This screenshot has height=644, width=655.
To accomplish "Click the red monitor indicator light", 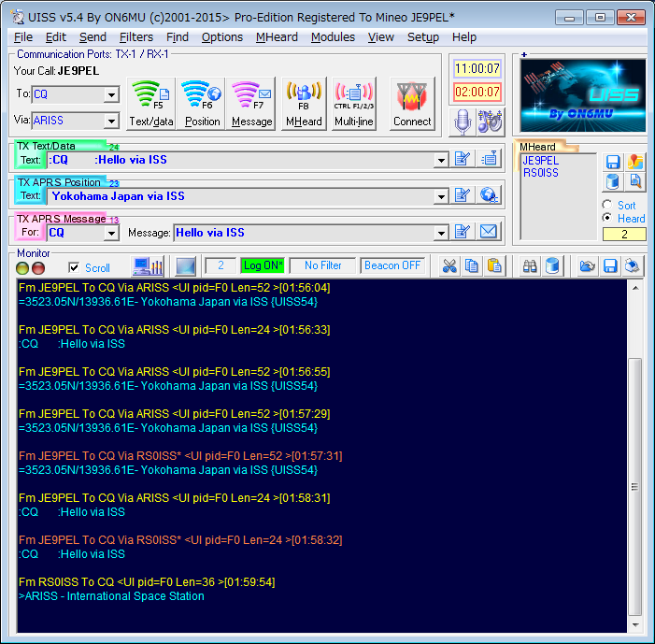I will 38,268.
